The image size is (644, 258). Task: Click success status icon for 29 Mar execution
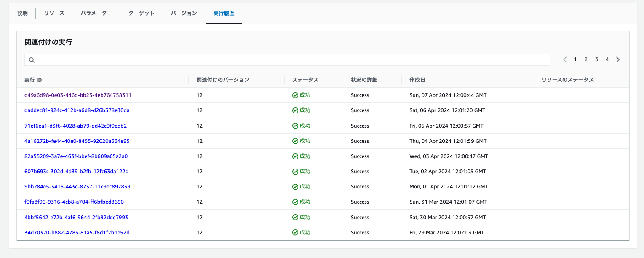(295, 233)
